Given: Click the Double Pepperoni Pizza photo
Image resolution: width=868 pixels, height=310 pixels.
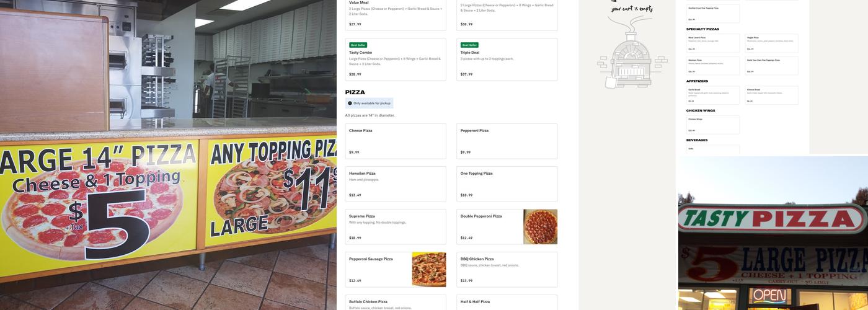Looking at the screenshot, I should (x=540, y=227).
